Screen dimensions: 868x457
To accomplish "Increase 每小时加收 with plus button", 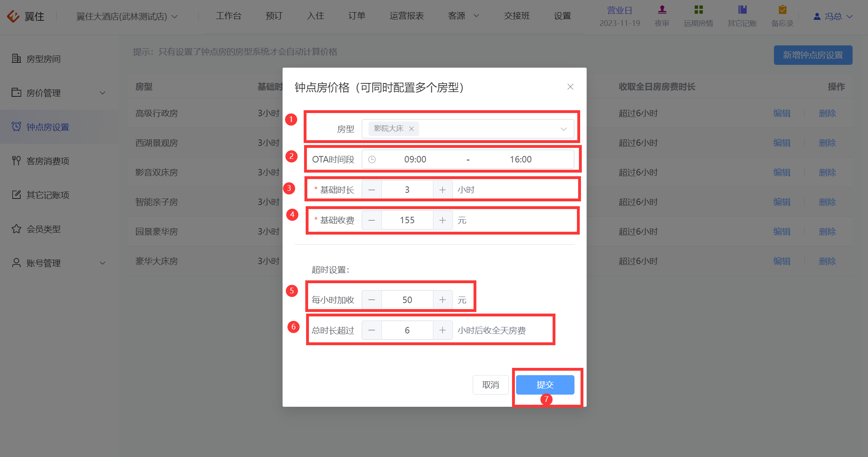I will click(443, 300).
